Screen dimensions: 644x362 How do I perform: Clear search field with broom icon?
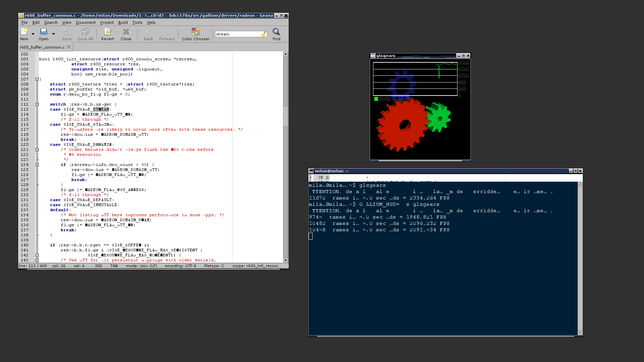264,34
